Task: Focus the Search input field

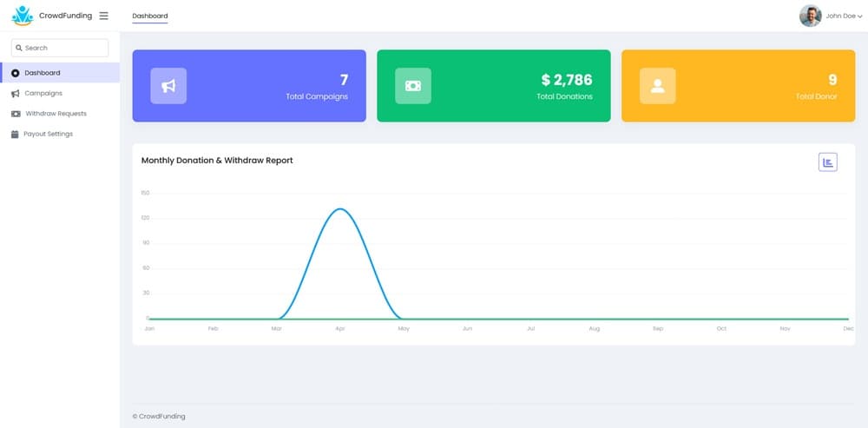Action: click(60, 48)
